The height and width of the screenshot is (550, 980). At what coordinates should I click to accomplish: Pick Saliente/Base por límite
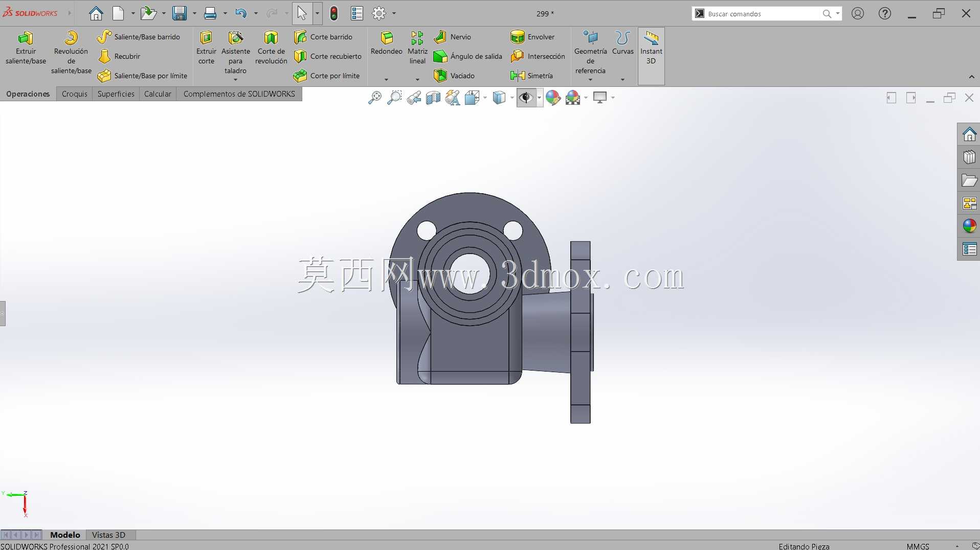pyautogui.click(x=142, y=76)
